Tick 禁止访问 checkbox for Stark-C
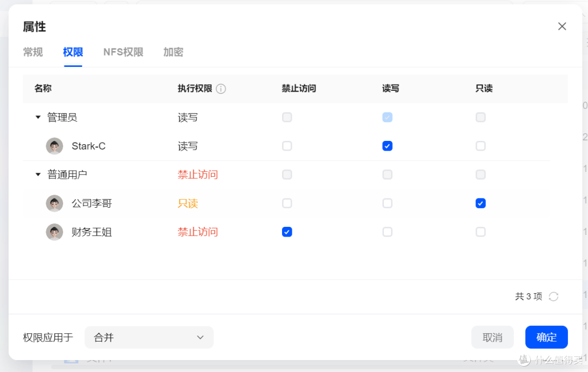The image size is (588, 372). (287, 146)
